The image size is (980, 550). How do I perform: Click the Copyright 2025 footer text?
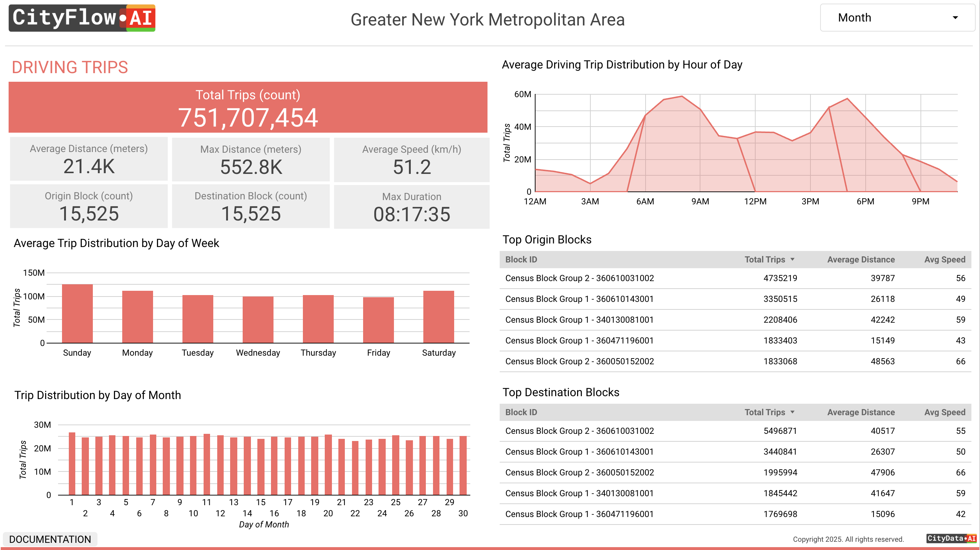coord(848,539)
